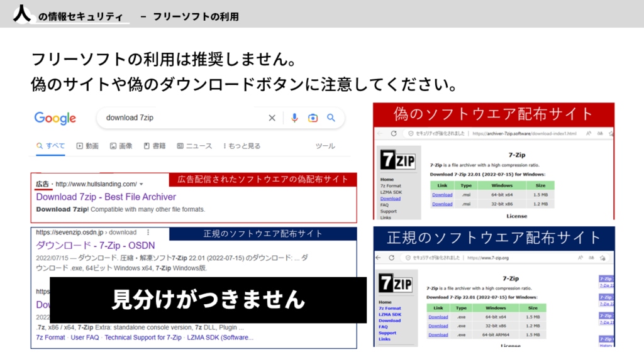
Task: Switch to the 画像 results tab
Action: click(x=121, y=146)
